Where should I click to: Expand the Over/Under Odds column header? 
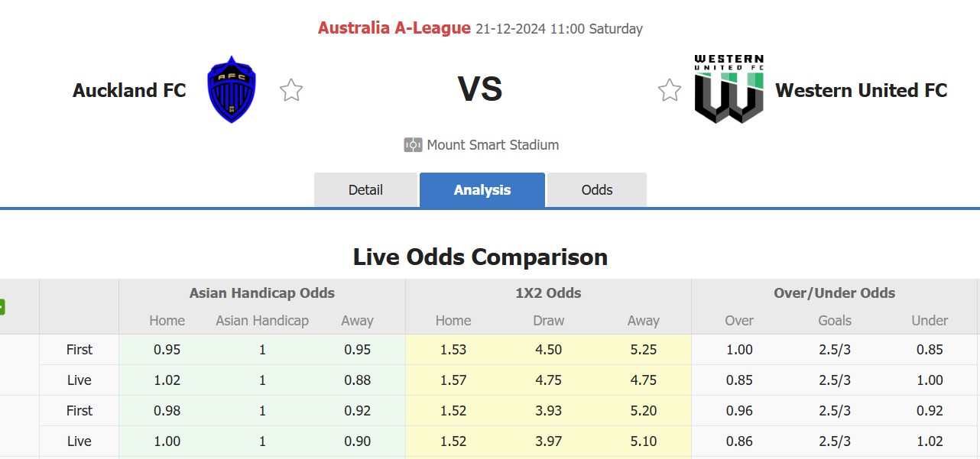[x=834, y=293]
